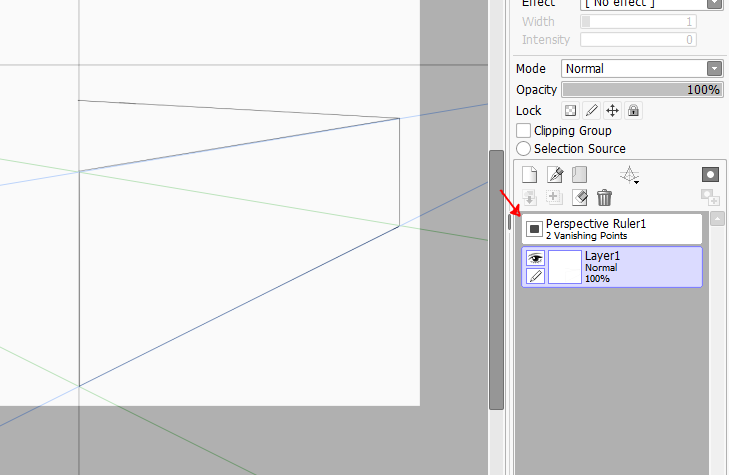Create a new layer folder
Image resolution: width=729 pixels, height=475 pixels.
(x=579, y=175)
